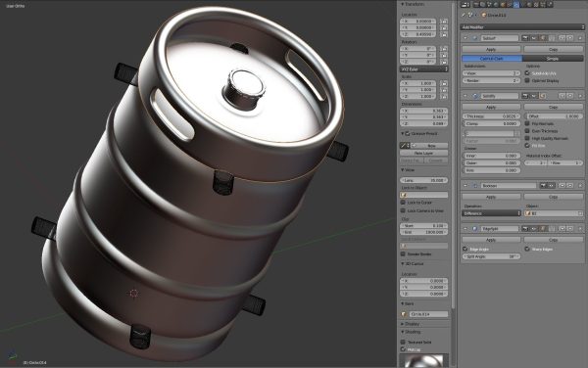Toggle Solidify edit mode display icon

pos(543,96)
